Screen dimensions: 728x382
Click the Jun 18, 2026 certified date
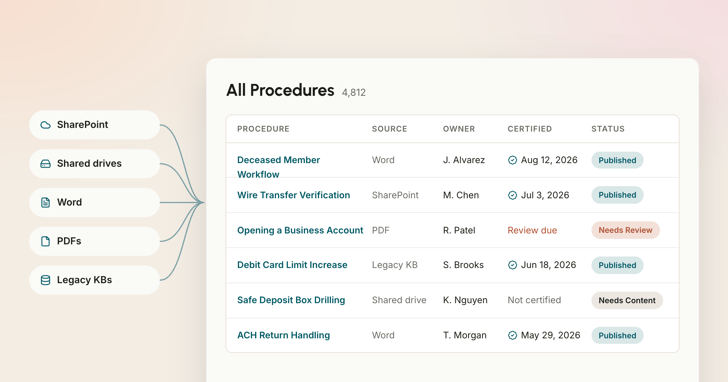(x=548, y=265)
